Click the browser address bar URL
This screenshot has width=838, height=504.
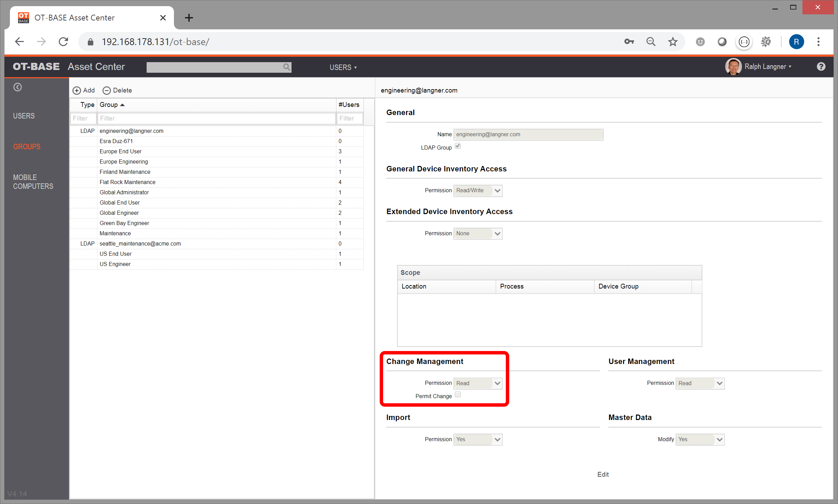coord(156,42)
